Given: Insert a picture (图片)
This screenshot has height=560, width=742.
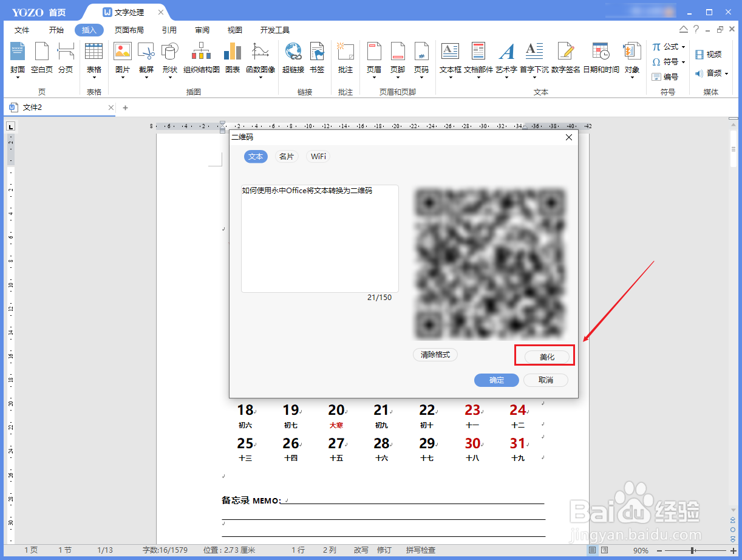Looking at the screenshot, I should coord(123,60).
